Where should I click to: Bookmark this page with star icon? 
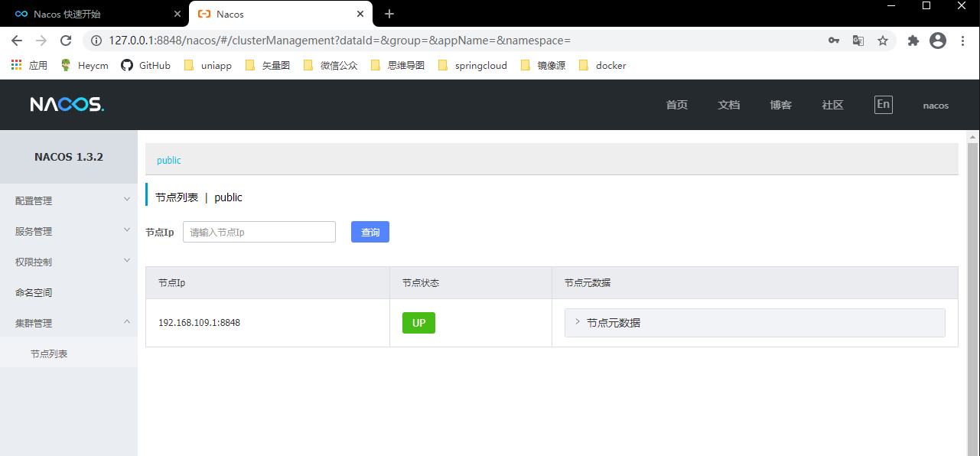(x=883, y=41)
